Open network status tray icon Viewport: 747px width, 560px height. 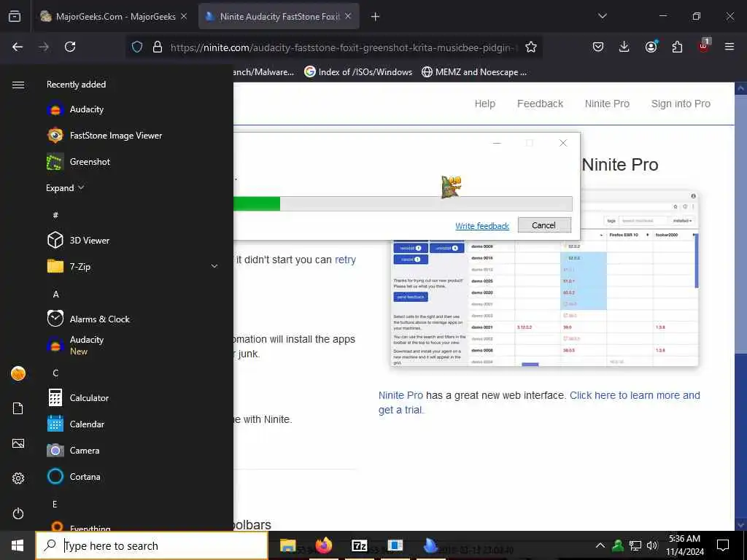635,545
